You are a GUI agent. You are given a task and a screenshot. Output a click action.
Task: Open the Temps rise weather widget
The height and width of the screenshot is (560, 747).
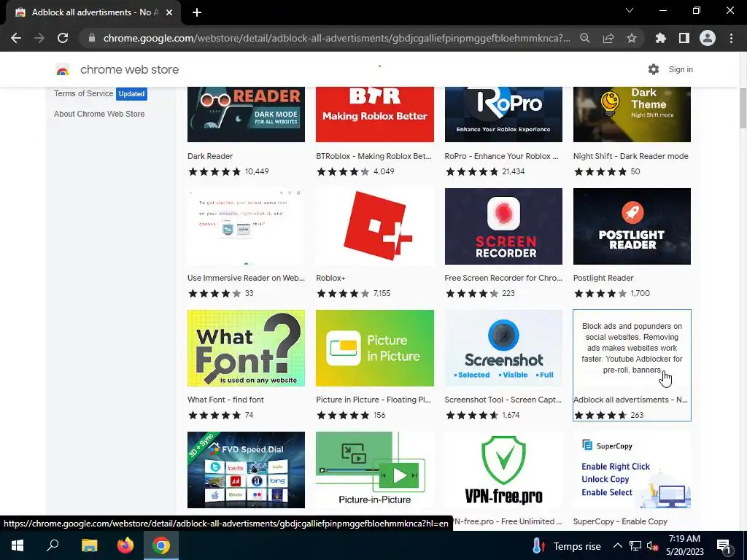click(x=566, y=546)
